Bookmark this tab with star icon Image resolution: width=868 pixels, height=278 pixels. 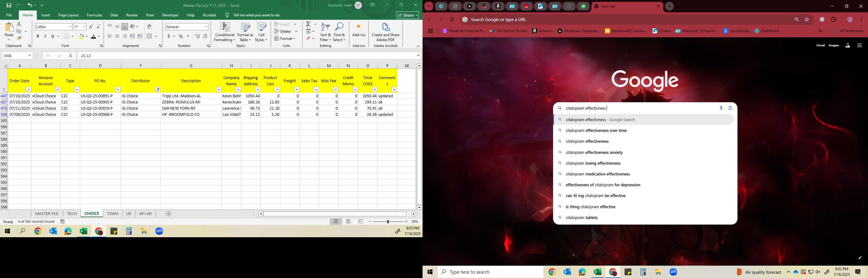click(x=807, y=19)
